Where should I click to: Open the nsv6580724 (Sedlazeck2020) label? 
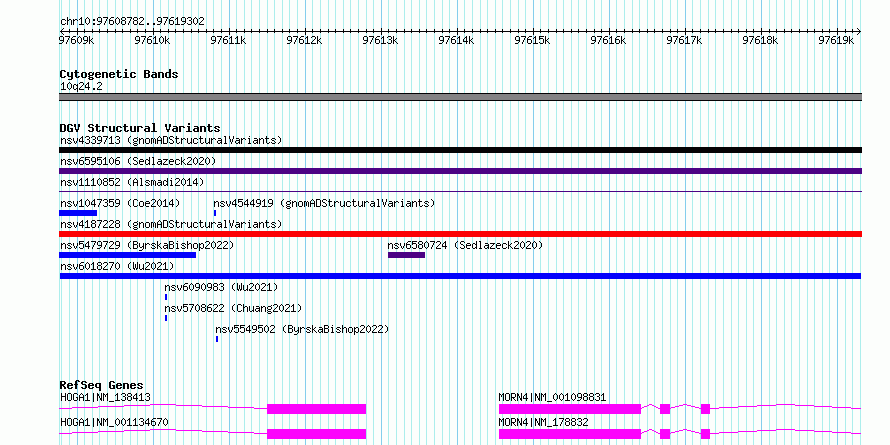tap(465, 245)
